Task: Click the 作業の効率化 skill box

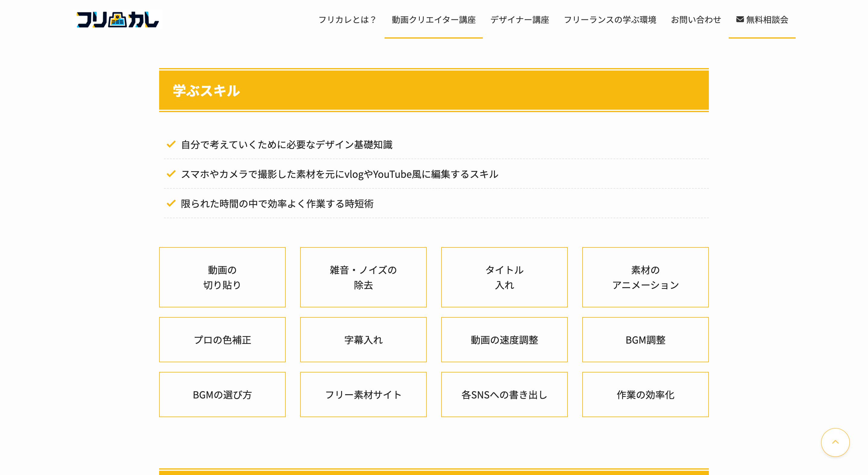Action: (645, 395)
